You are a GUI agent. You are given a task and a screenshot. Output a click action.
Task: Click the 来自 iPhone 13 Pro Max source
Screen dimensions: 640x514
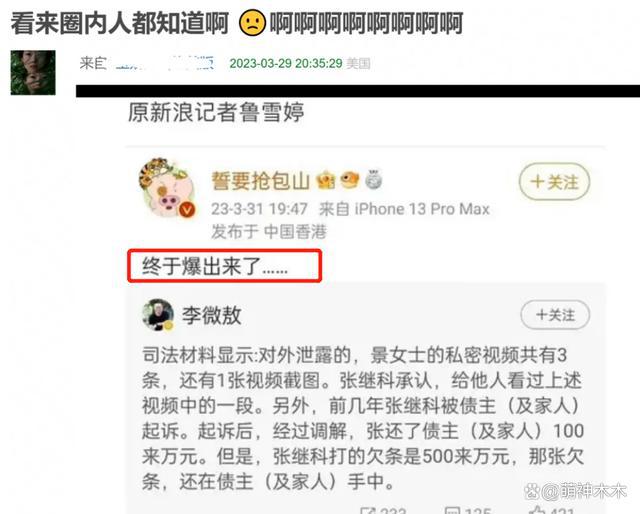tap(404, 209)
